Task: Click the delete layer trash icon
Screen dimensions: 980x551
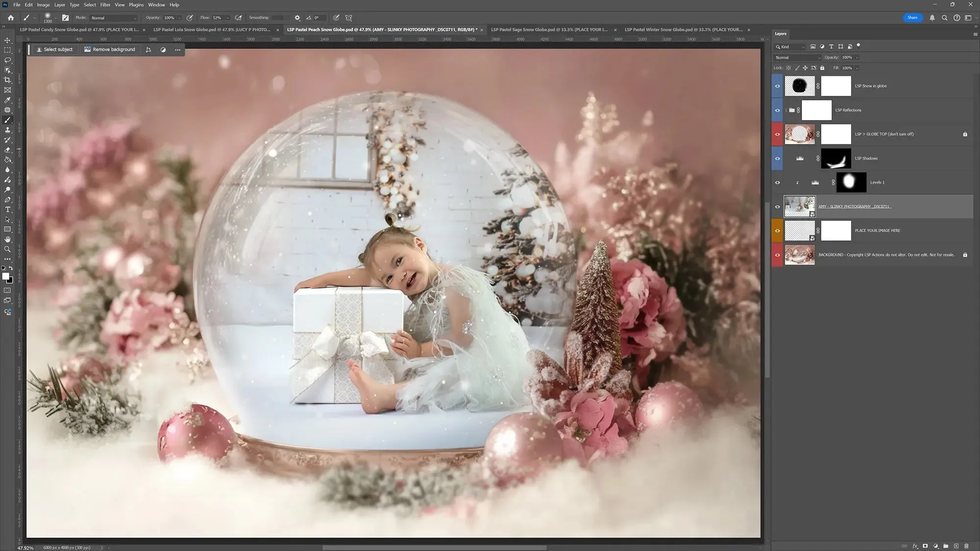Action: point(966,546)
